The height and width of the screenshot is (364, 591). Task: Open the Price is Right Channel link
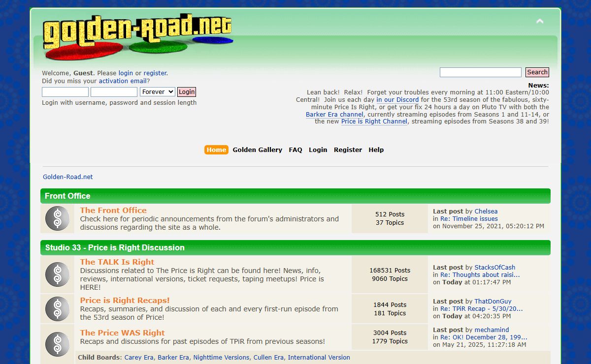(374, 121)
